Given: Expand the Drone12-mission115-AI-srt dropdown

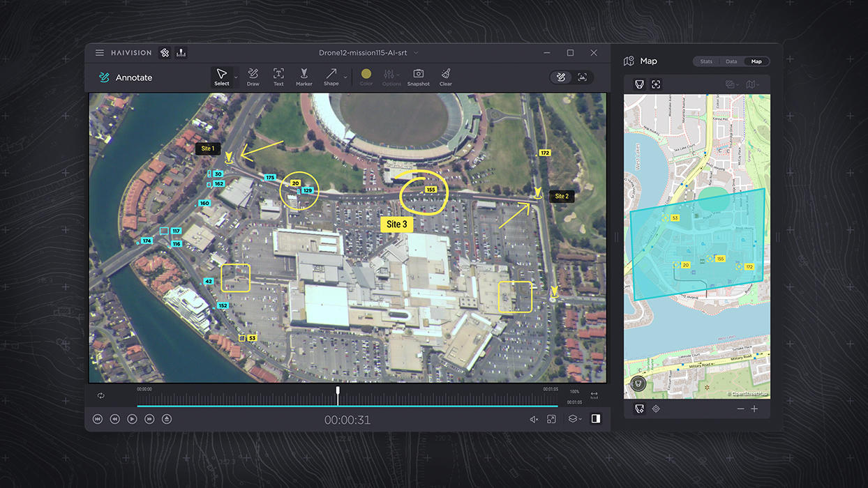Looking at the screenshot, I should [417, 53].
